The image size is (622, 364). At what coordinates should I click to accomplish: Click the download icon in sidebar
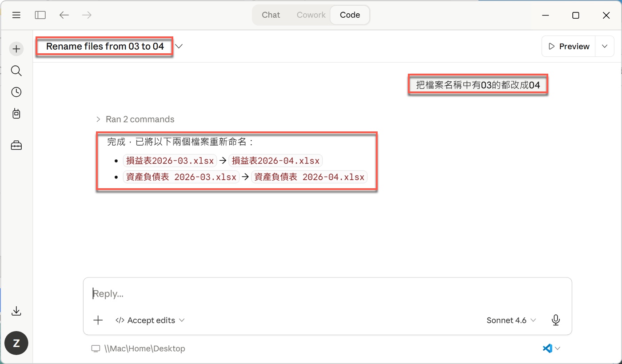(x=16, y=311)
